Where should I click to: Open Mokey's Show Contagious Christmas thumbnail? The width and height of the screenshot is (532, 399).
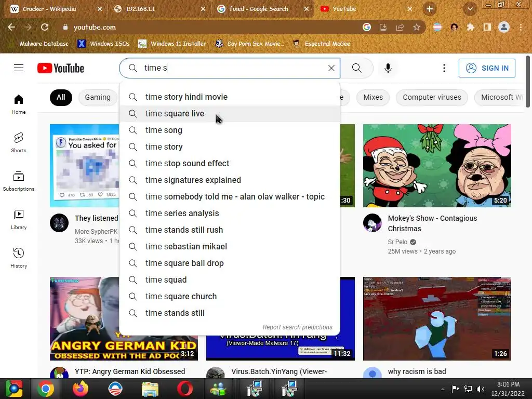click(437, 166)
